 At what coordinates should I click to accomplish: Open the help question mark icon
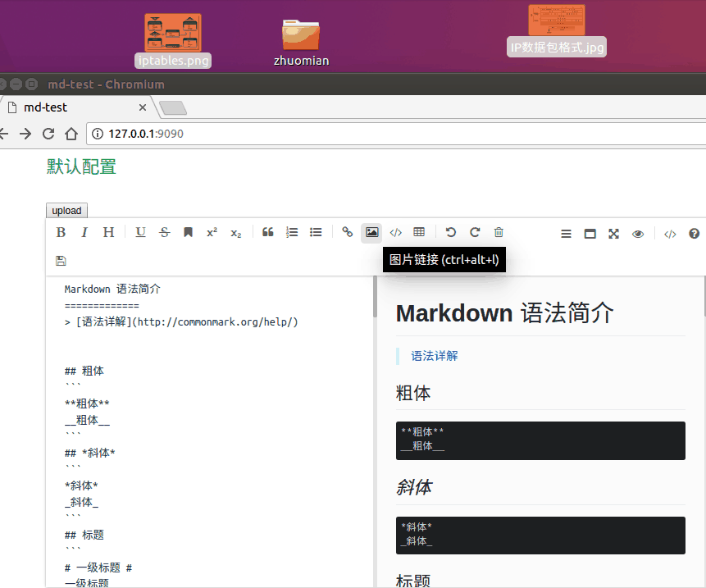[x=694, y=234]
